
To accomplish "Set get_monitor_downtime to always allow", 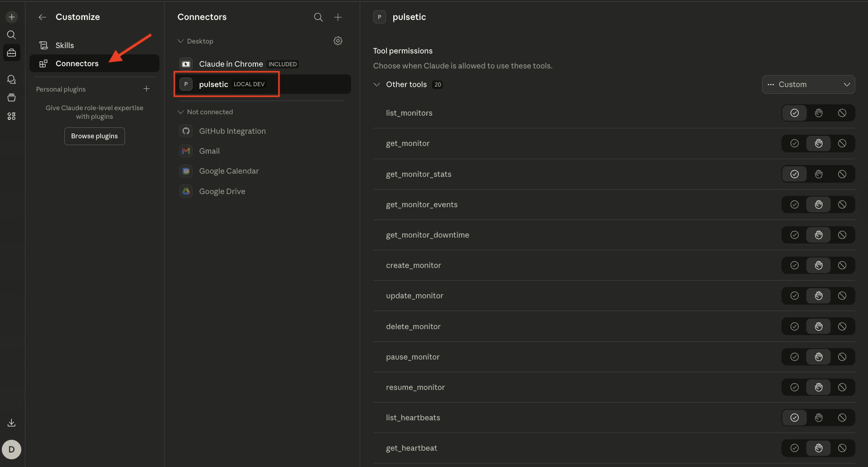I will pyautogui.click(x=795, y=235).
